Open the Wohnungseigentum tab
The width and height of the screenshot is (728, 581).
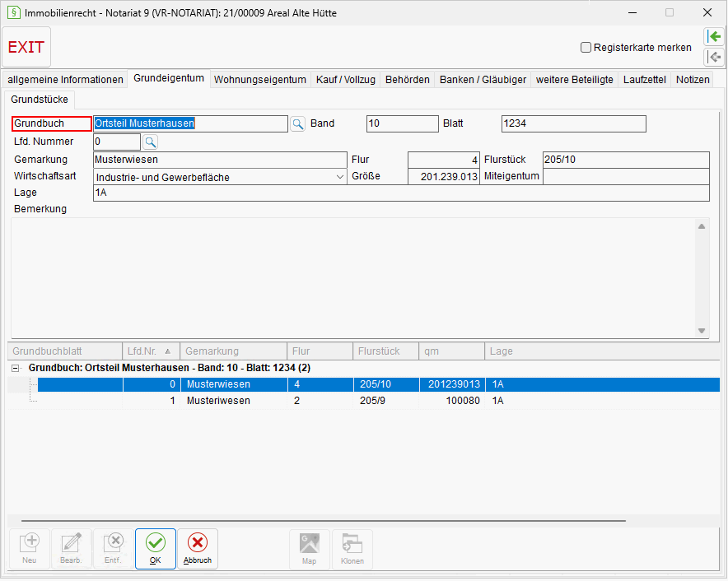tap(260, 80)
